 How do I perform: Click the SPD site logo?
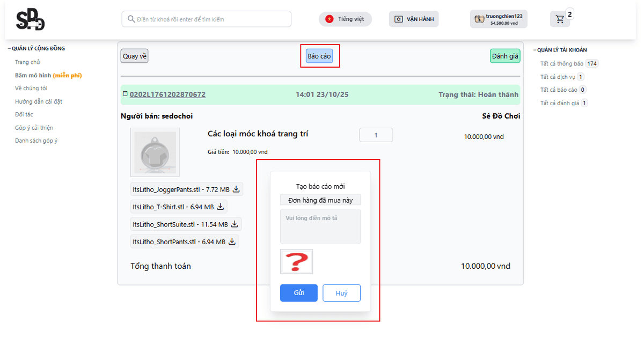pyautogui.click(x=30, y=20)
